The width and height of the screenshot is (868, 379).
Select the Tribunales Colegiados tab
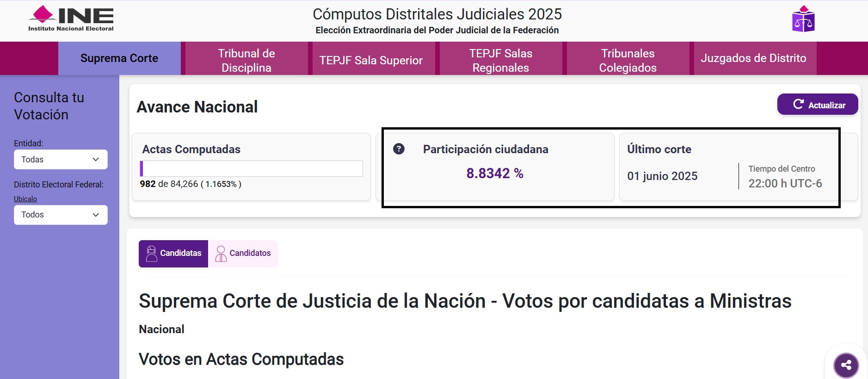point(628,60)
